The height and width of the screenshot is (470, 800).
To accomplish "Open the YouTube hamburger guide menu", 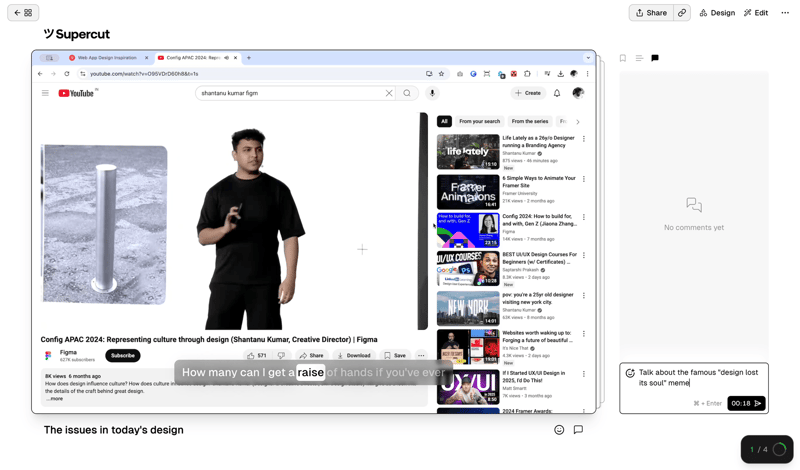I will point(45,93).
